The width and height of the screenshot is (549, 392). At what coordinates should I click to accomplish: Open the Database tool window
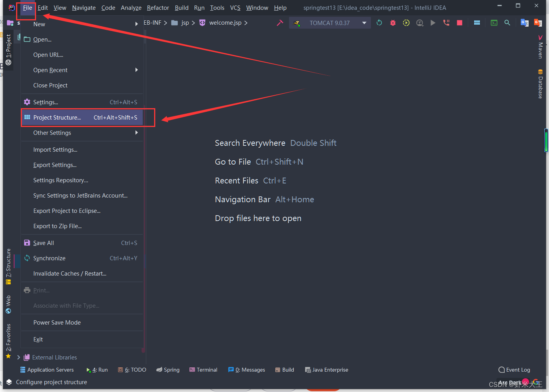click(x=540, y=84)
